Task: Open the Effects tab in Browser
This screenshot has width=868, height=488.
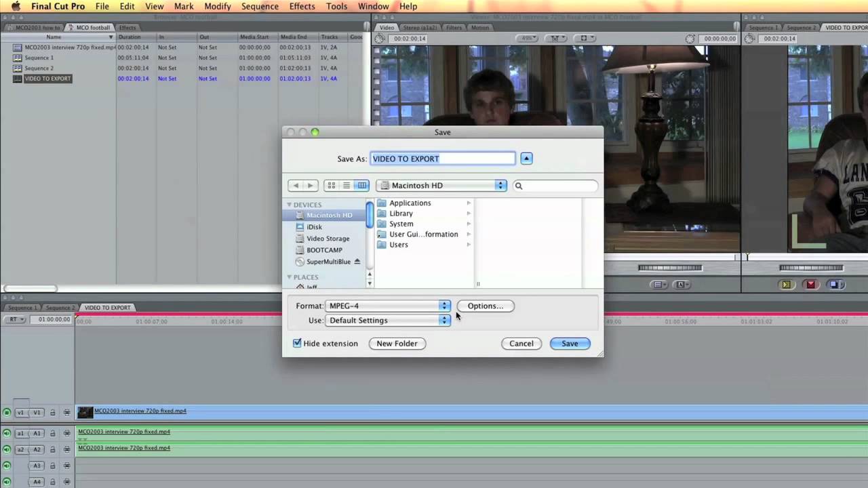Action: point(127,28)
